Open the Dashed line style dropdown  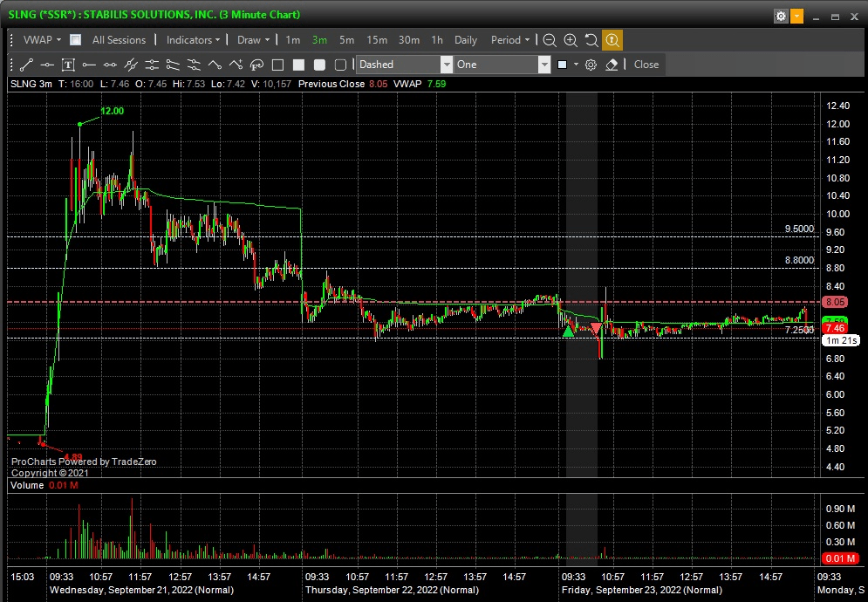[447, 65]
